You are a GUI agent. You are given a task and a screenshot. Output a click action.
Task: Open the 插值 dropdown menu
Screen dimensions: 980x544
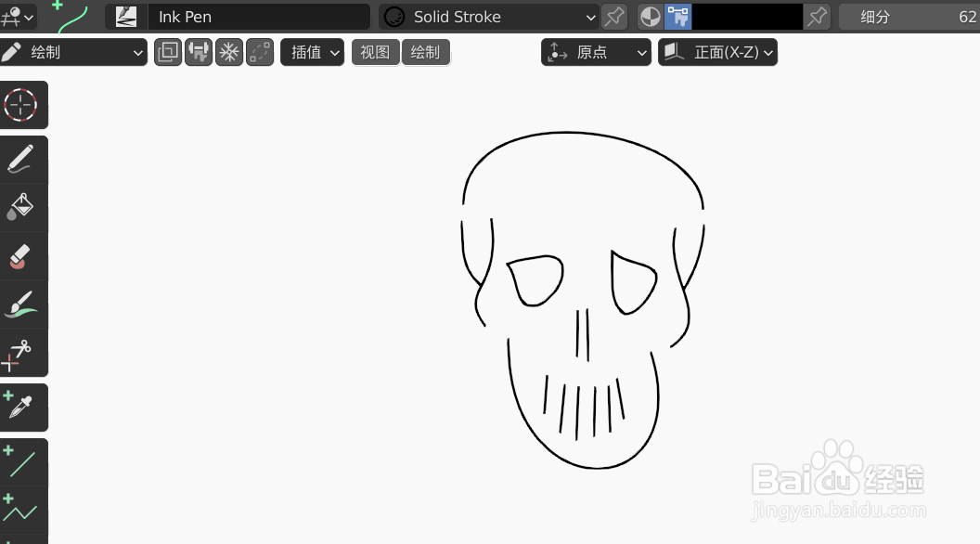point(313,53)
